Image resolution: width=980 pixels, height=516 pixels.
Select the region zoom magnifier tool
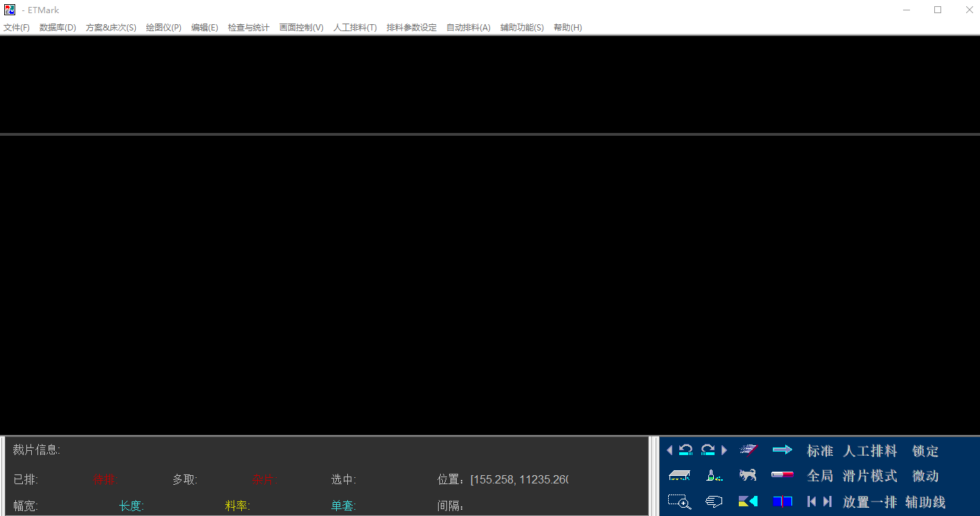click(x=680, y=501)
